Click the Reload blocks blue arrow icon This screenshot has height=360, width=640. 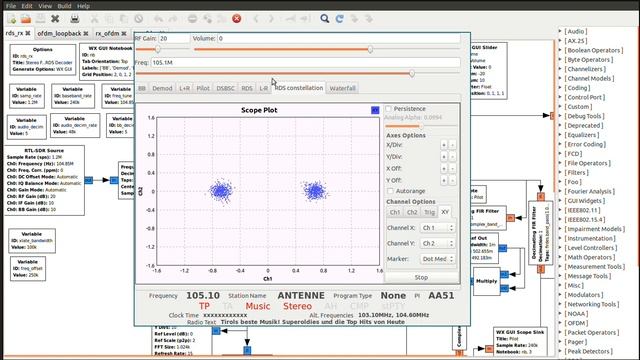(x=340, y=19)
